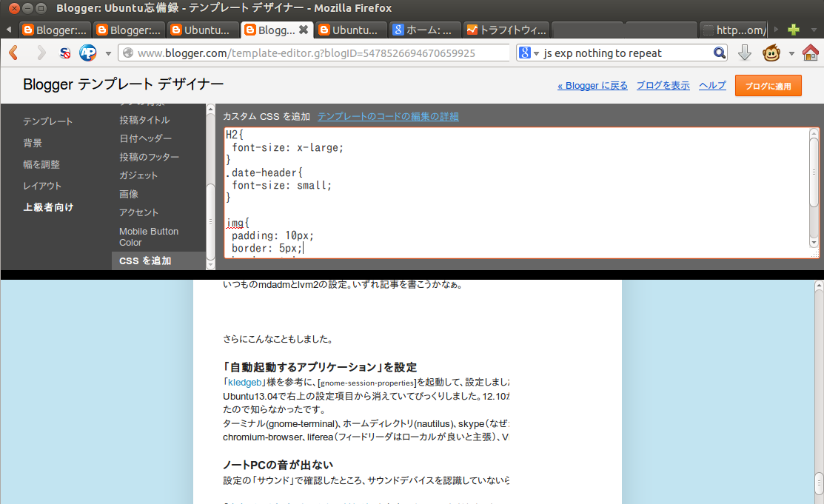824x504 pixels.
Task: Click the site identity globe icon in URL bar
Action: (127, 53)
